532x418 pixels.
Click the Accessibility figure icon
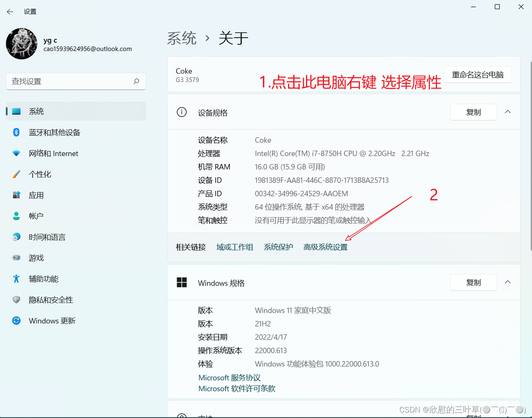[x=16, y=279]
